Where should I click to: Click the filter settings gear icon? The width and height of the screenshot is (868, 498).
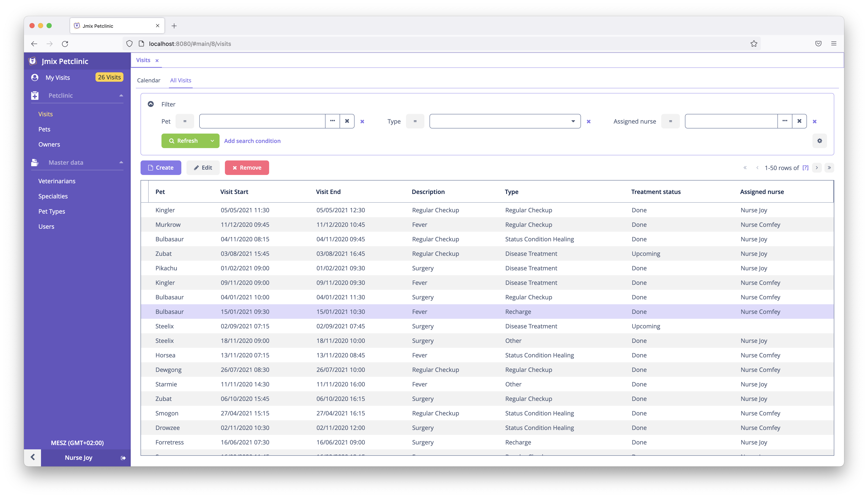coord(819,141)
